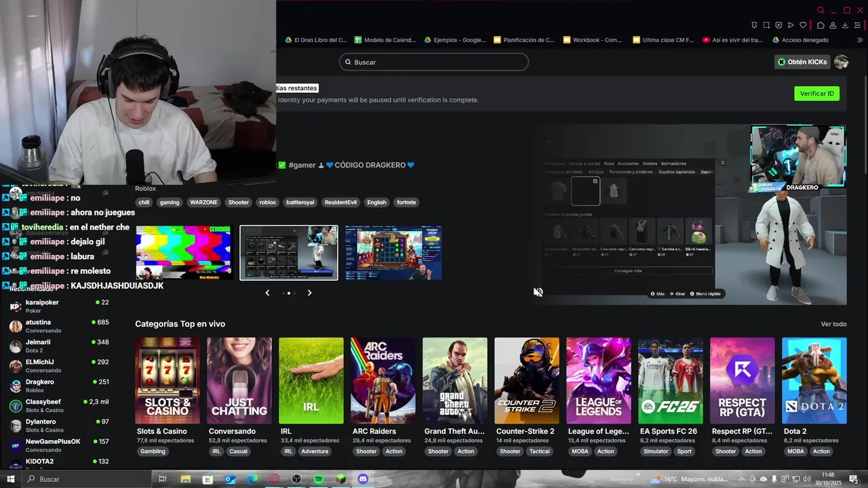Open 'Modelo de Calend...' bookmark
This screenshot has width=868, height=488.
[385, 40]
